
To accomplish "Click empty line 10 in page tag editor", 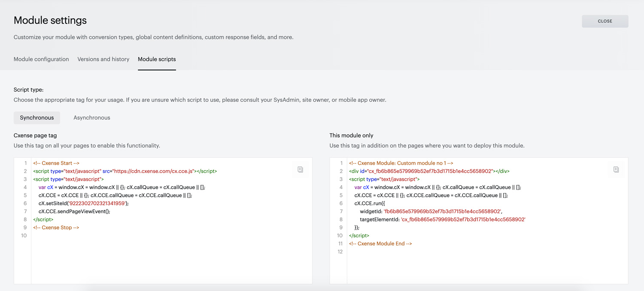I will coord(172,236).
